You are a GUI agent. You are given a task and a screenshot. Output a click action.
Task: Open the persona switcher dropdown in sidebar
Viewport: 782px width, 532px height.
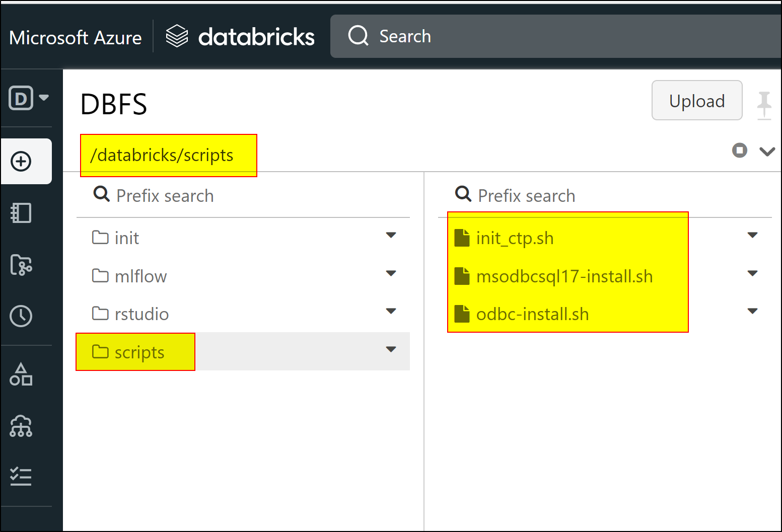point(29,98)
